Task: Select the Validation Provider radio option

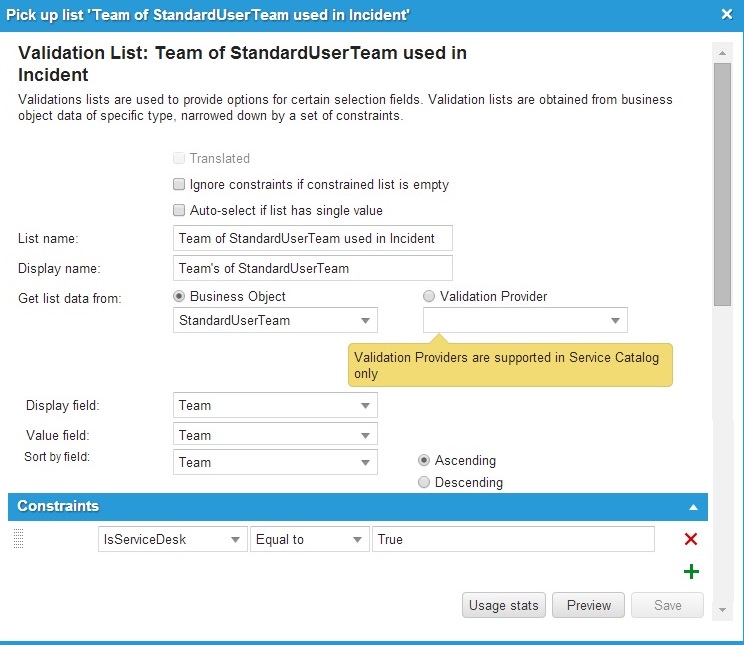Action: pos(430,296)
